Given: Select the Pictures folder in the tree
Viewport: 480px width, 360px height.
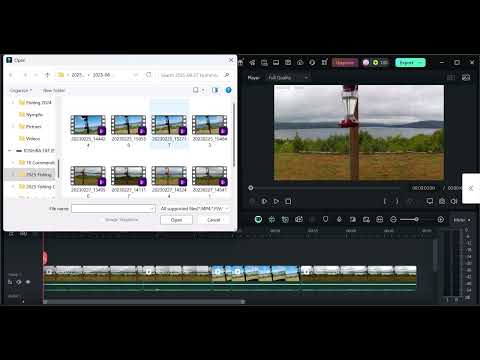Looking at the screenshot, I should pos(30,126).
